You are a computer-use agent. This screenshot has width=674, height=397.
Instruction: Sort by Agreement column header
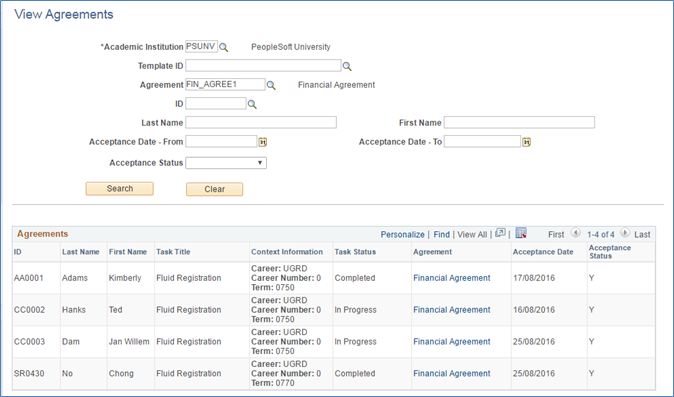432,252
